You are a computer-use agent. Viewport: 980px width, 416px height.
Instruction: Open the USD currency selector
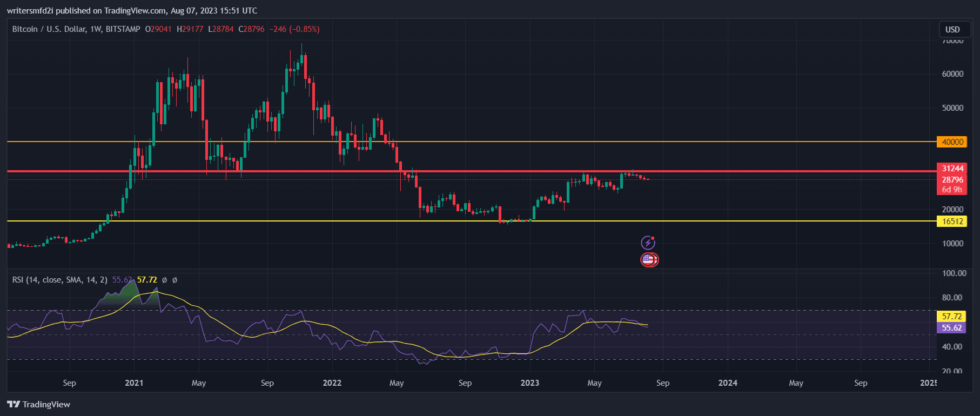(x=952, y=29)
